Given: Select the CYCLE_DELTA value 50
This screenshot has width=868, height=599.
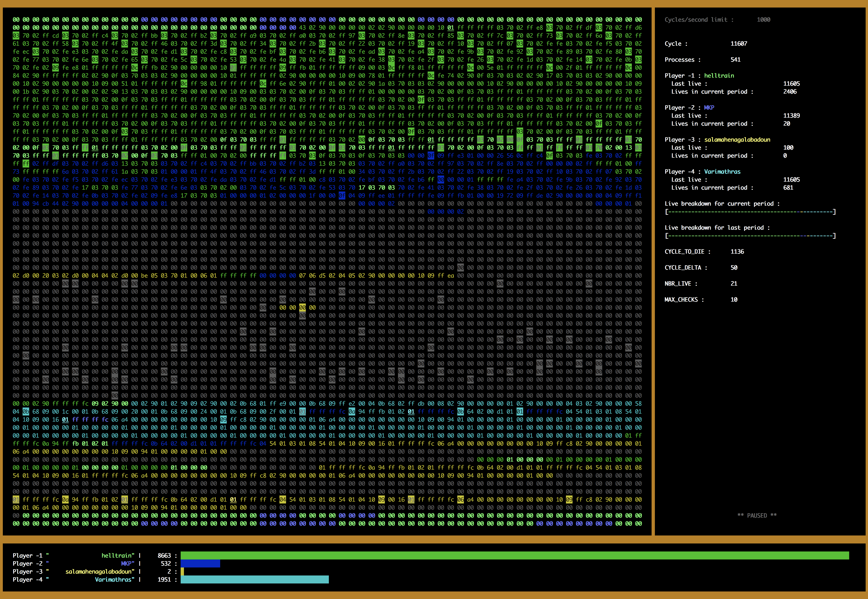Looking at the screenshot, I should click(734, 268).
